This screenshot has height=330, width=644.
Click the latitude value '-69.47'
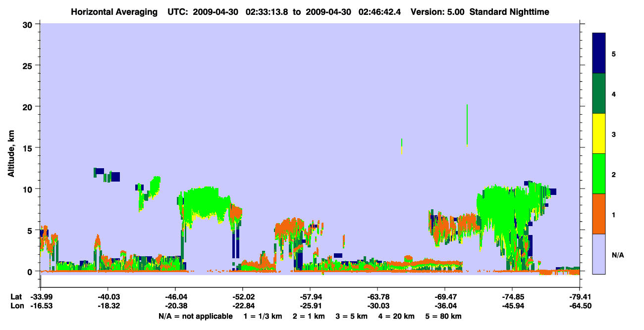pos(445,297)
